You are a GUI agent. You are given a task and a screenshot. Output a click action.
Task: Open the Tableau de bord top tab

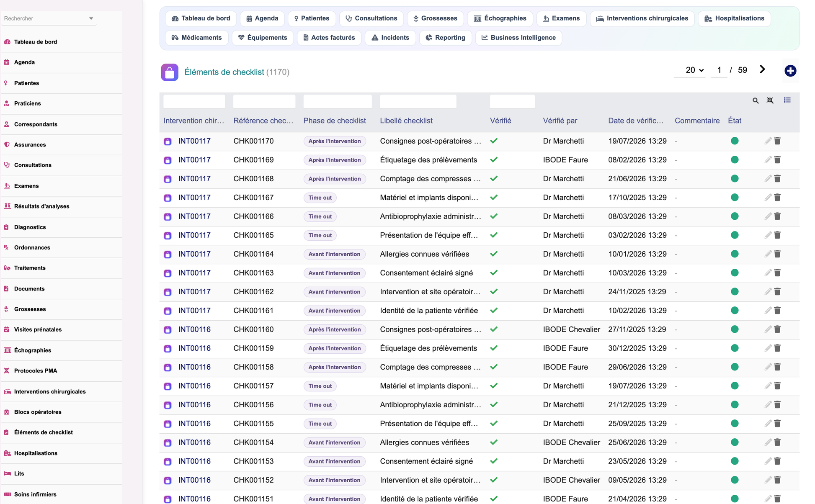pyautogui.click(x=201, y=18)
